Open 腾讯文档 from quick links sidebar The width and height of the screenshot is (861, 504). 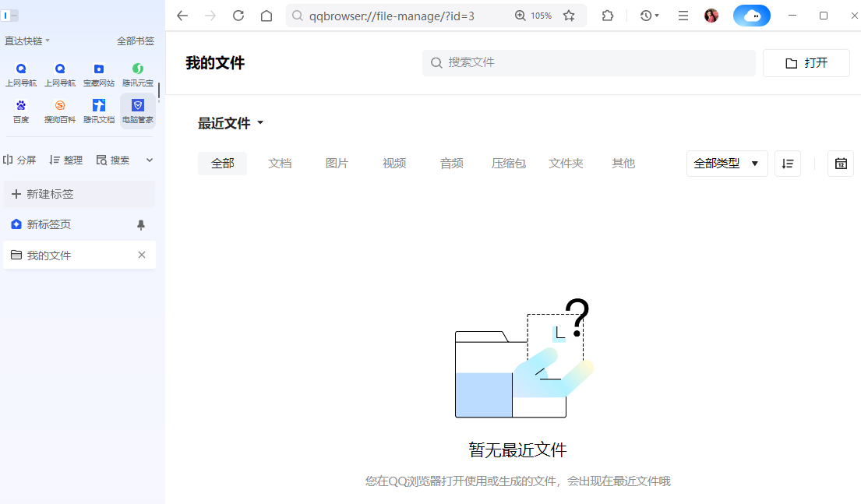[x=98, y=110]
